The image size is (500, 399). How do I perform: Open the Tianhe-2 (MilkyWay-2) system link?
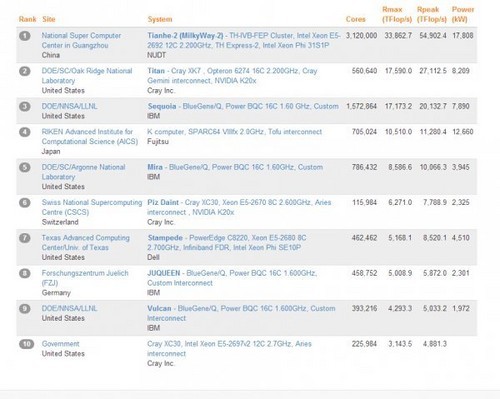pyautogui.click(x=244, y=40)
